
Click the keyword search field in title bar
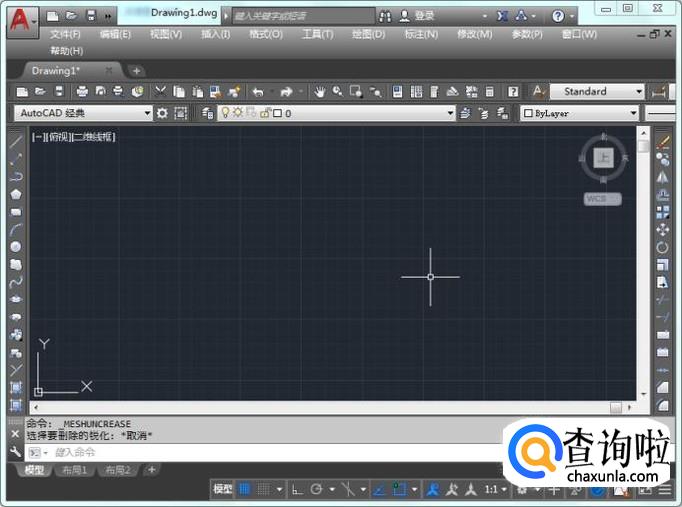point(303,16)
